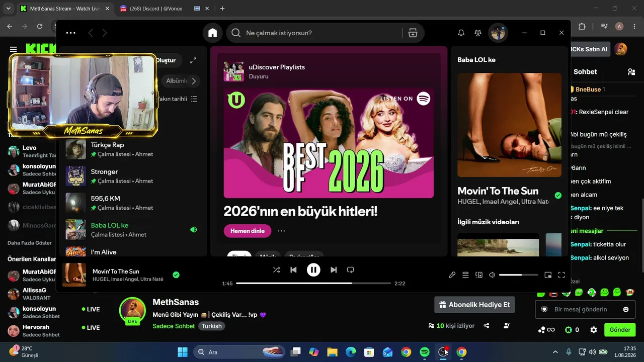Mute Spotify volume

492,275
